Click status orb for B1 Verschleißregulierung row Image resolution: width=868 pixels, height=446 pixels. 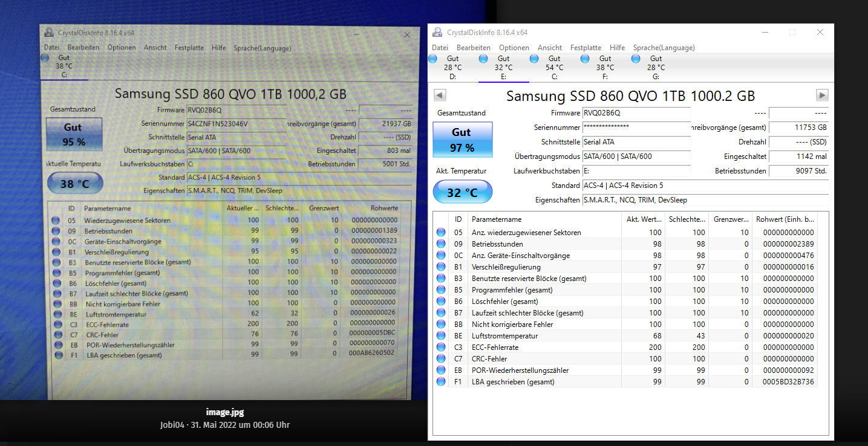pos(441,267)
